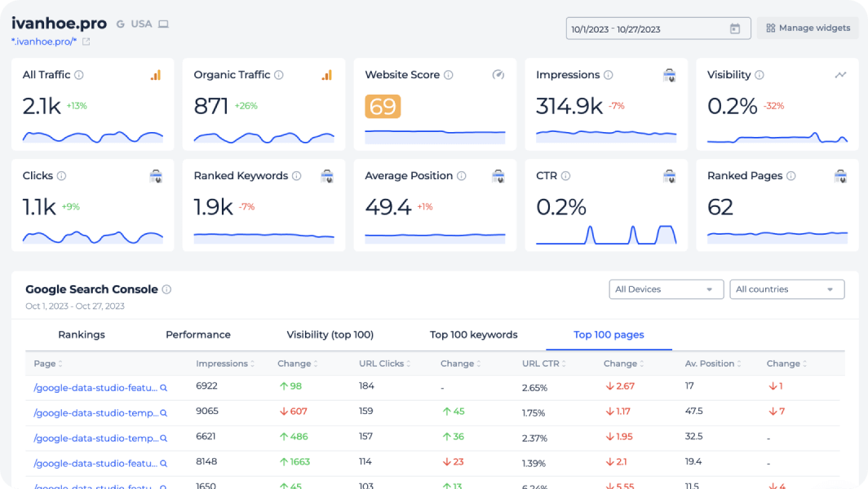Click the lock icon on Ranked Pages card
The image size is (868, 489).
point(840,176)
